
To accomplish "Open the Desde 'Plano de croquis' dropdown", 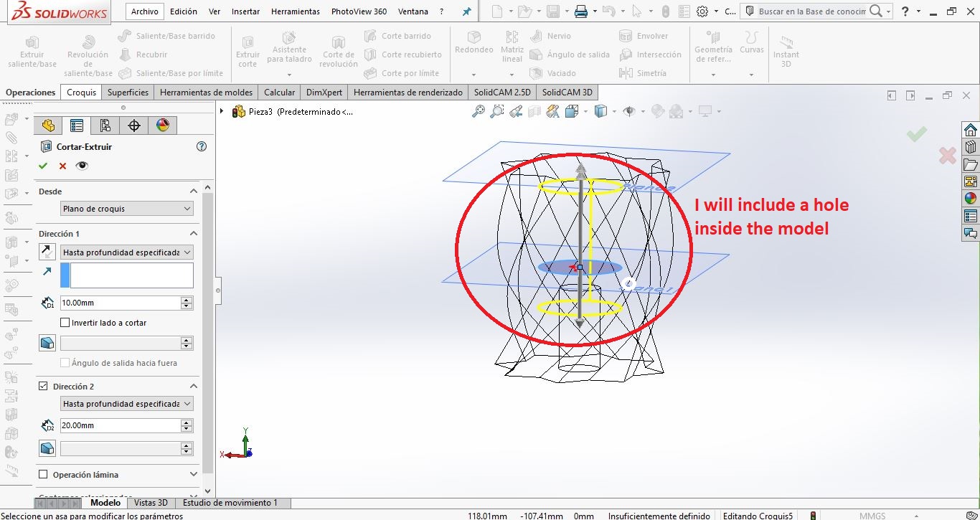I will 127,209.
